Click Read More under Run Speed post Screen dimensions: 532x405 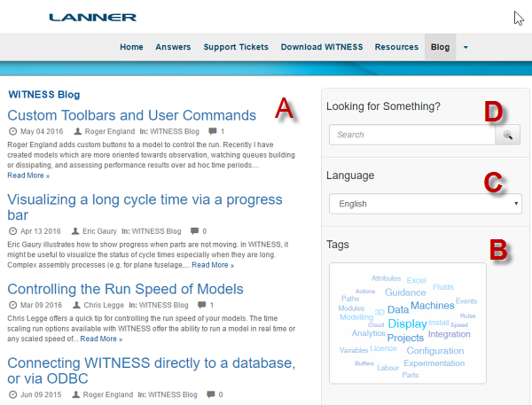coord(101,339)
